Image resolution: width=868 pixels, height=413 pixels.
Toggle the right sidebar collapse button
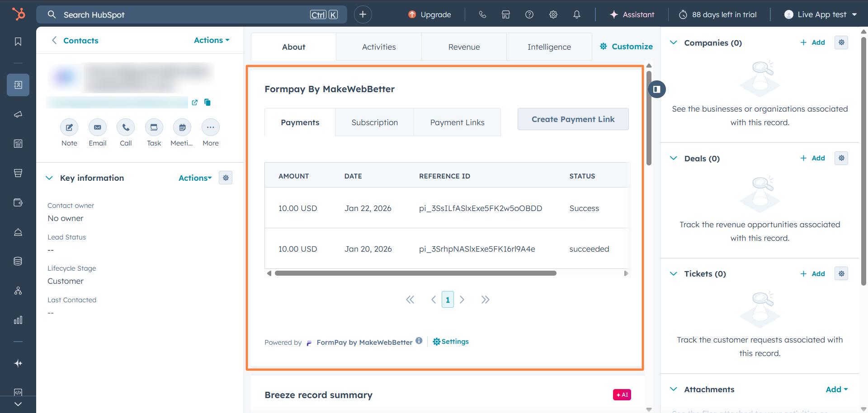[x=656, y=89]
